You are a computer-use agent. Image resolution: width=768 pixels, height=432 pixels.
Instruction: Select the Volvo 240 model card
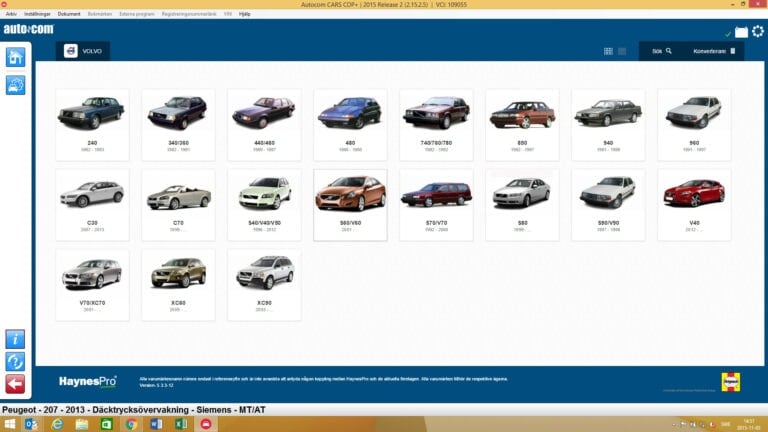(x=93, y=125)
